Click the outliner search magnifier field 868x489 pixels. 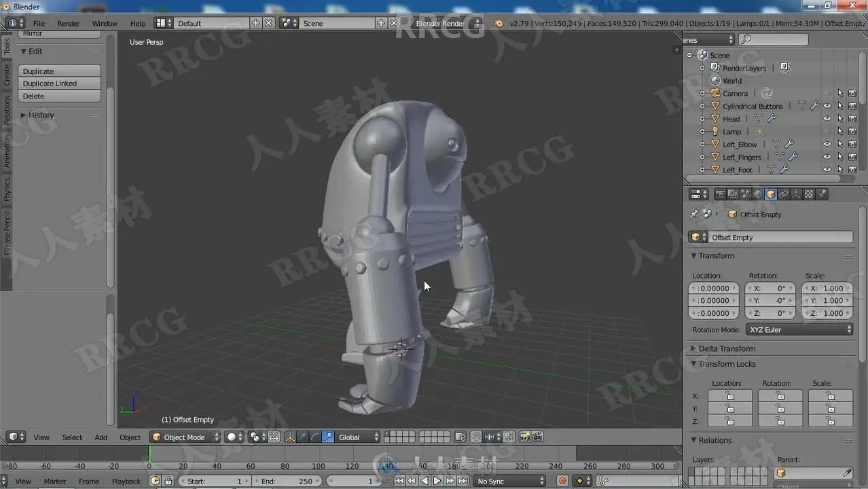(x=774, y=39)
